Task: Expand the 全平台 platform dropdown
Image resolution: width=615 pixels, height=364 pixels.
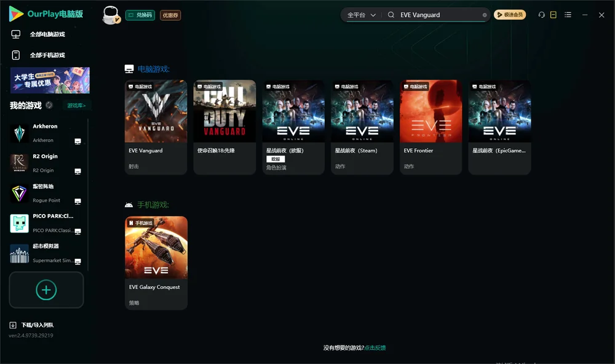Action: (361, 15)
